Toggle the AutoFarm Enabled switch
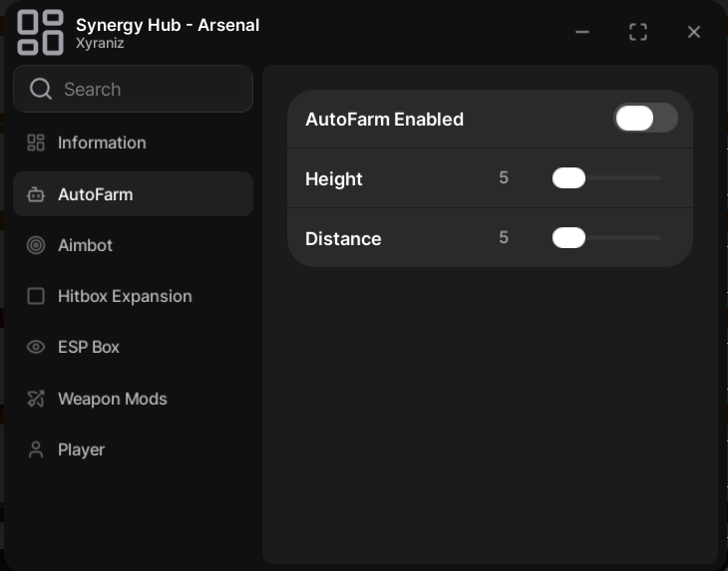The height and width of the screenshot is (571, 728). click(x=646, y=118)
